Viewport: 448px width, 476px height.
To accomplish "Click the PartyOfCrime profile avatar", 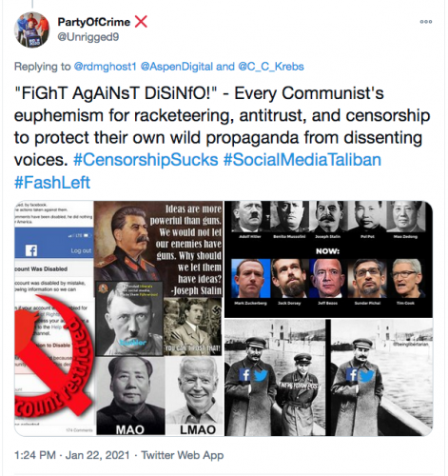I will pyautogui.click(x=31, y=30).
